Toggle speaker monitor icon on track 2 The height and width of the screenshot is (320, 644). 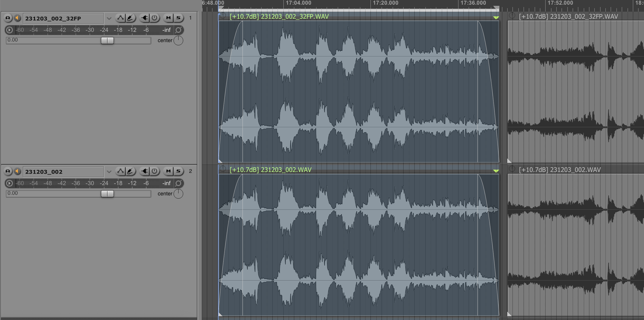[18, 171]
